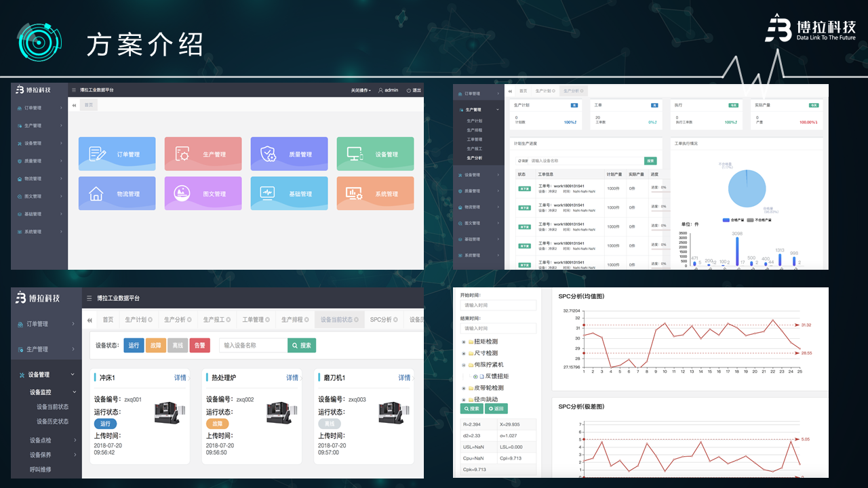Open the green 设备管理 dashboard tile

pyautogui.click(x=375, y=154)
